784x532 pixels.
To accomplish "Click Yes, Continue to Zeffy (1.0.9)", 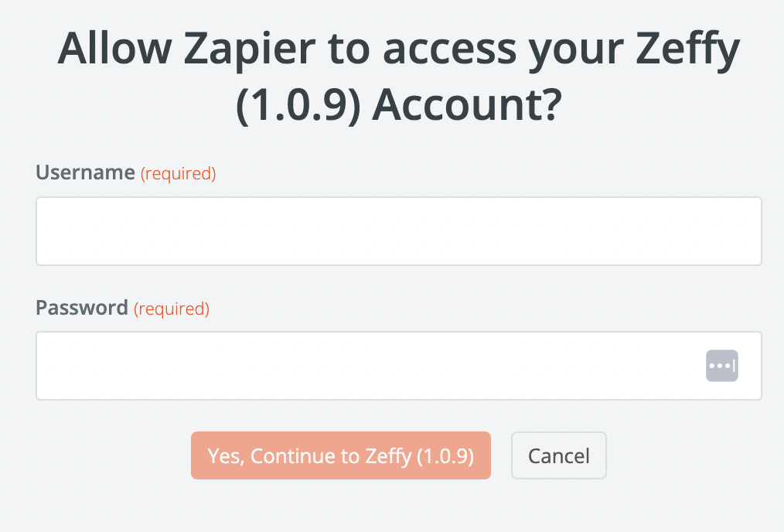I will coord(340,455).
